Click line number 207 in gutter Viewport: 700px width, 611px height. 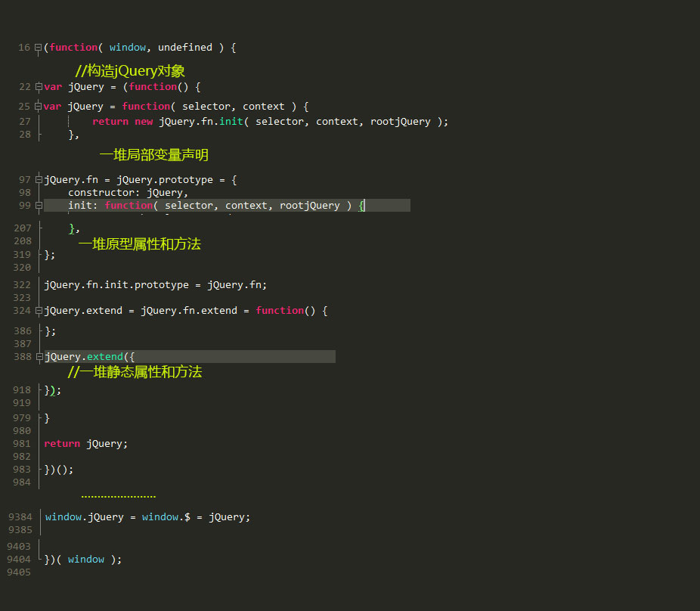coord(23,228)
